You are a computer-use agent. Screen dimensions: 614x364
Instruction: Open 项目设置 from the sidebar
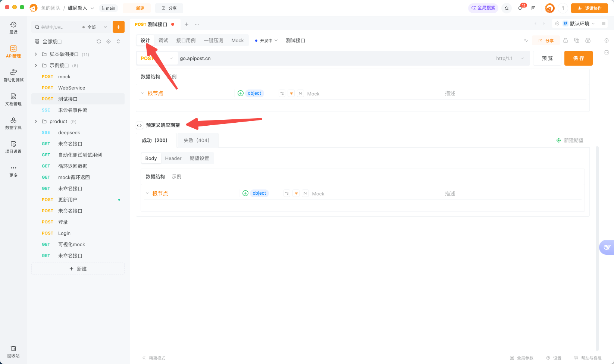13,148
